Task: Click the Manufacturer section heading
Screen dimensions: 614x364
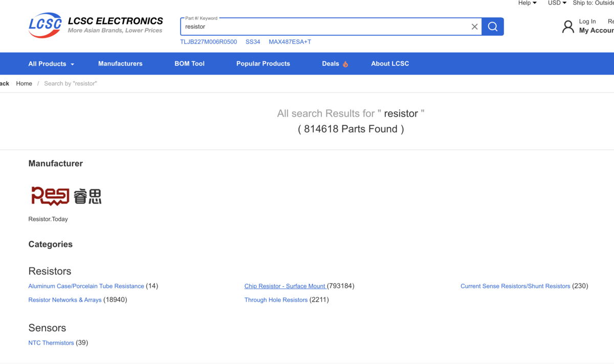Action: click(55, 164)
